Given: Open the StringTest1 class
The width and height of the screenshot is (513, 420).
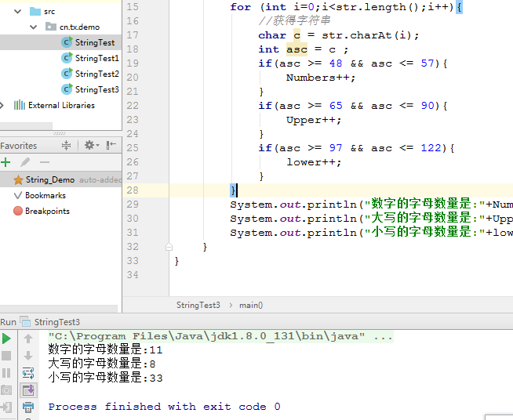Looking at the screenshot, I should click(96, 58).
